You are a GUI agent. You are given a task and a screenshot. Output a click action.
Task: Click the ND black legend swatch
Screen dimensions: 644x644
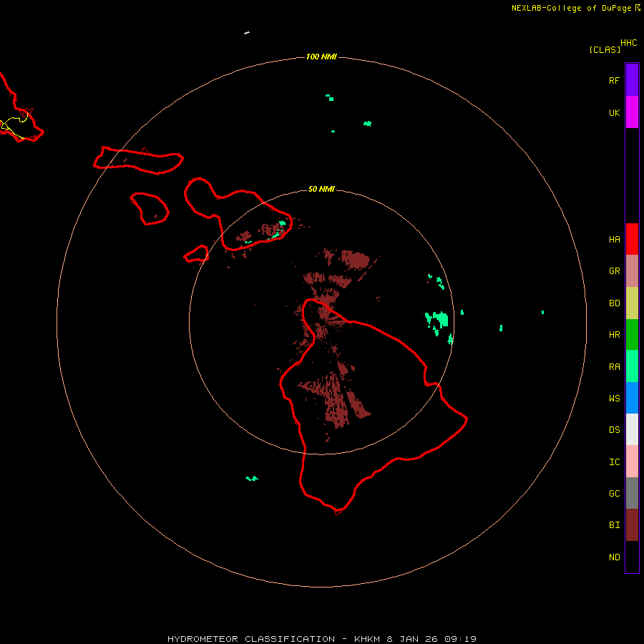(x=632, y=557)
